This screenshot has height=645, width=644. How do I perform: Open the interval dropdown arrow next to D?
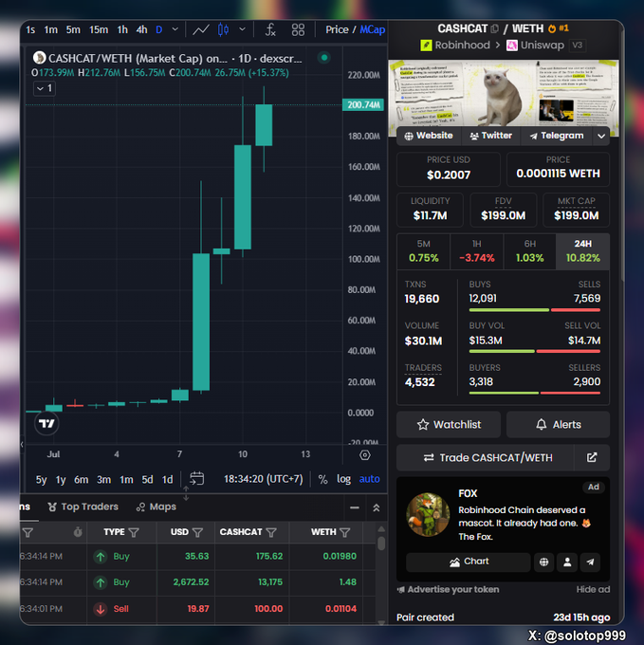(x=175, y=29)
